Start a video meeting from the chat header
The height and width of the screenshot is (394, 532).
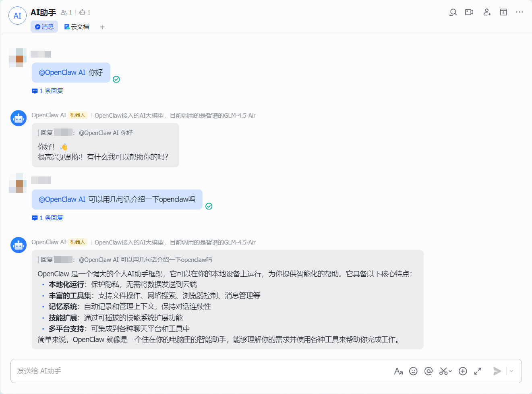click(469, 12)
